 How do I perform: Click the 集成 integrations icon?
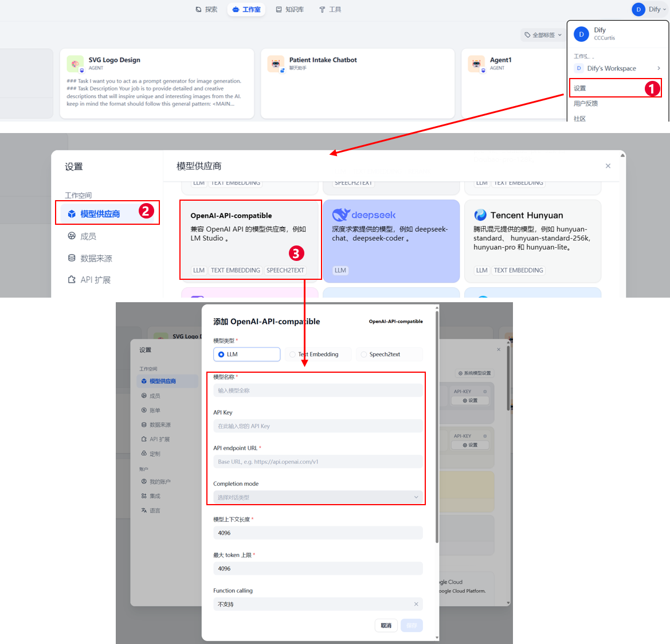pos(144,496)
